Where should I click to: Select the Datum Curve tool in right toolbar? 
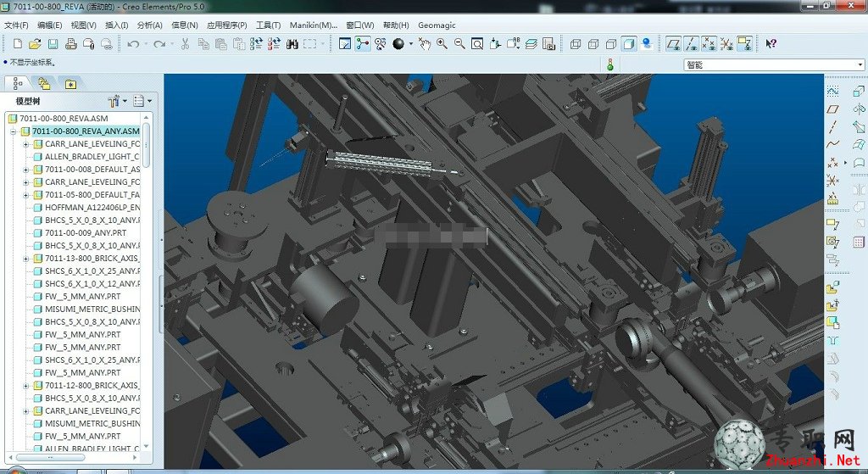[x=832, y=144]
